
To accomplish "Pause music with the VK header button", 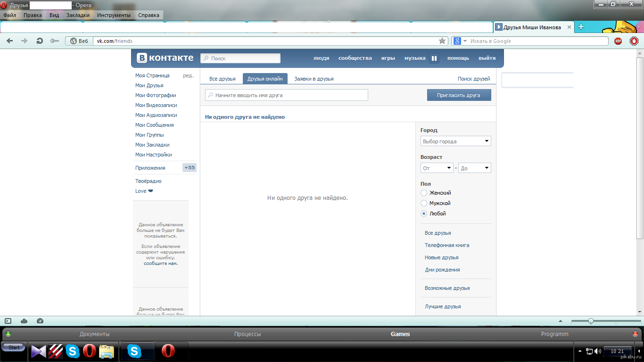I will point(434,58).
